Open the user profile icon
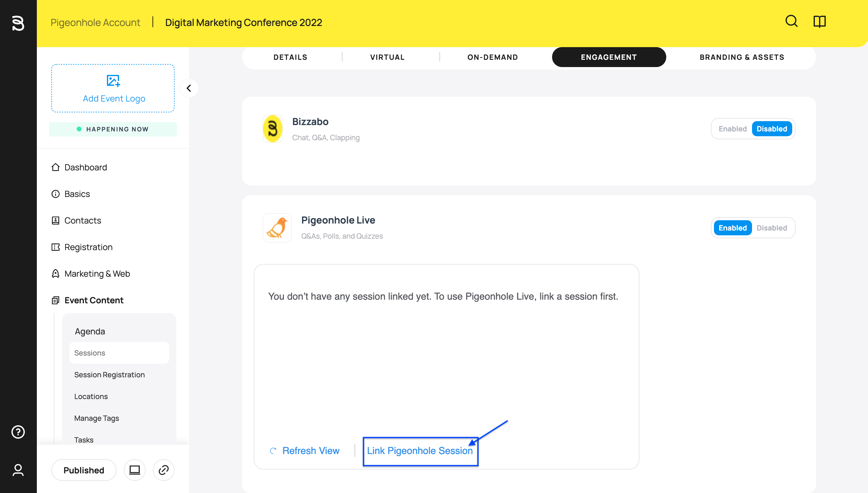This screenshot has width=868, height=493. pyautogui.click(x=18, y=470)
